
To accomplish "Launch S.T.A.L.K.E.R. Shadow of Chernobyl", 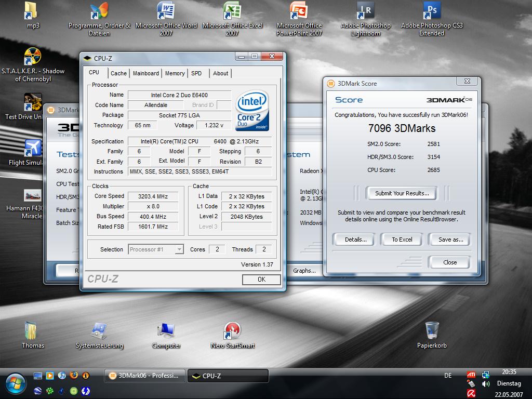I will [x=33, y=64].
